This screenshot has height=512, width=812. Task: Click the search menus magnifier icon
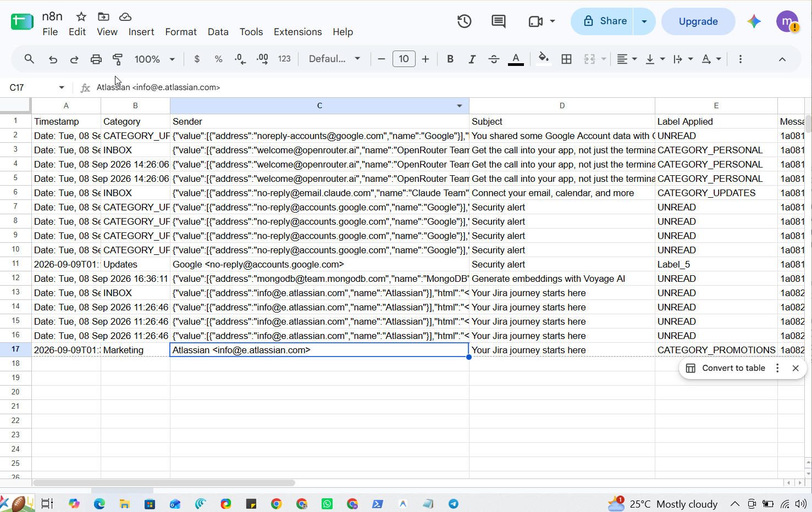(29, 59)
